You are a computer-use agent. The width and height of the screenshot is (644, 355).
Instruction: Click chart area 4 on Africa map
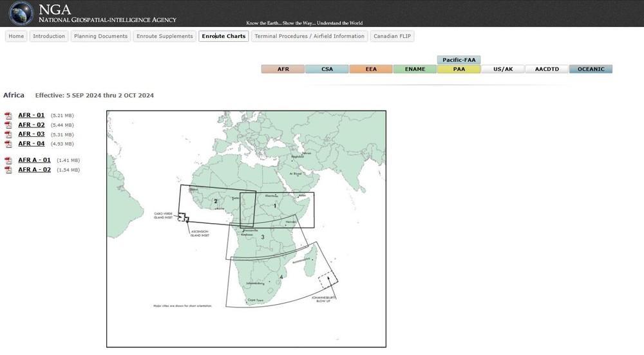click(281, 278)
